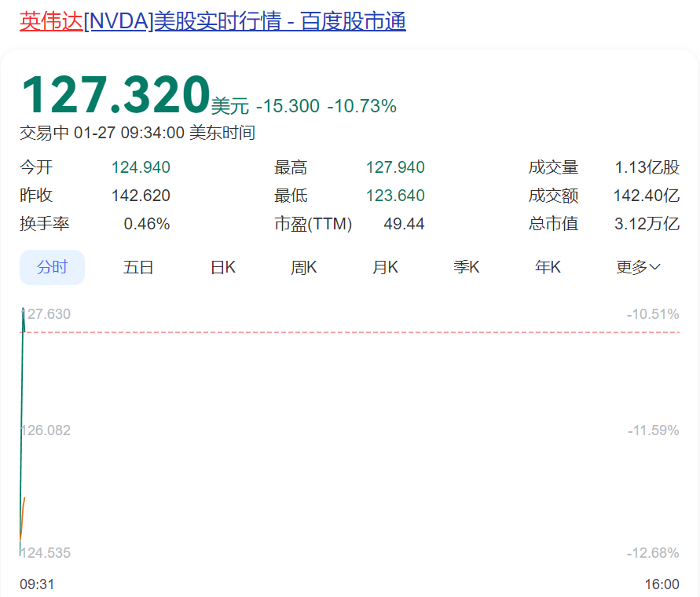Click the 总市值 label
This screenshot has height=597, width=700.
[x=554, y=224]
